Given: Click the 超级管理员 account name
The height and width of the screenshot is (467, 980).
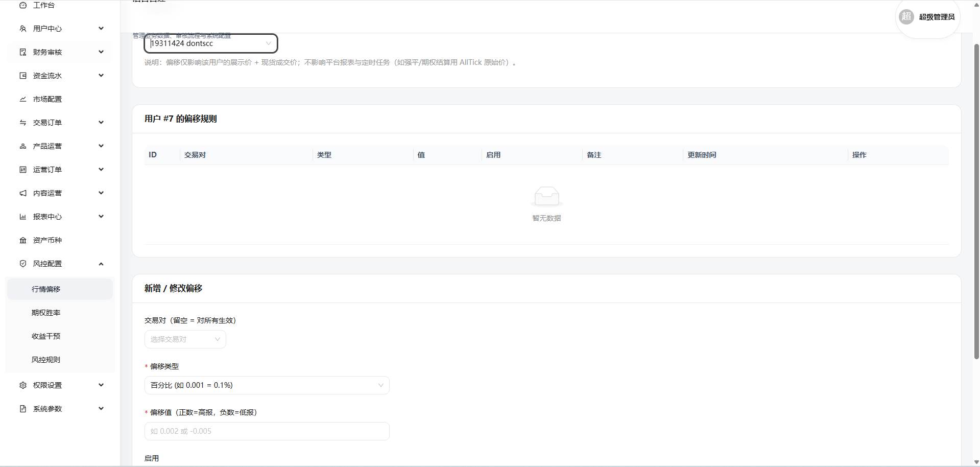Looking at the screenshot, I should click(937, 17).
